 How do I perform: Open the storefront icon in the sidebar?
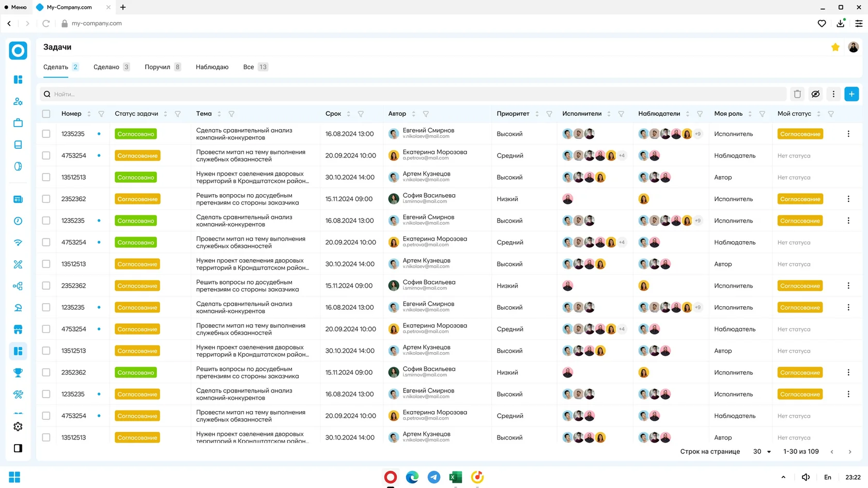tap(18, 329)
